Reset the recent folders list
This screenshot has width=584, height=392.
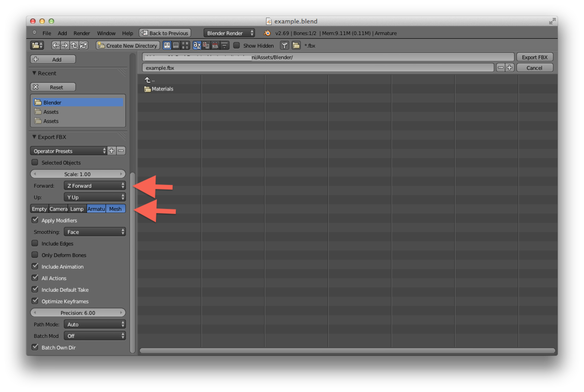53,87
